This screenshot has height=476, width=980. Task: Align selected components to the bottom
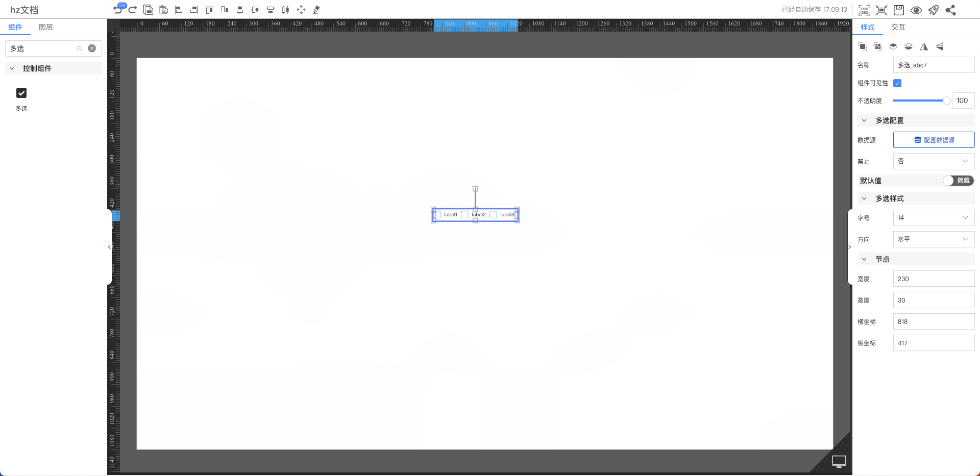(x=225, y=10)
